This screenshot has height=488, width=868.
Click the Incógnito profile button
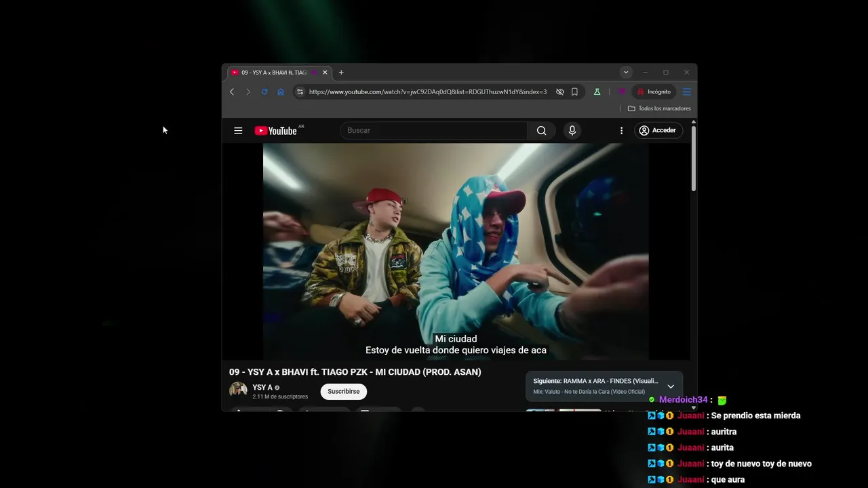[654, 91]
